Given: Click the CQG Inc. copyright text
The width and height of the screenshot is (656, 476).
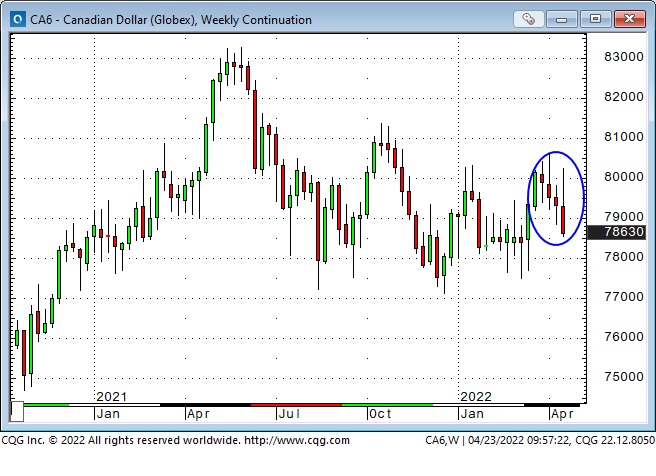Looking at the screenshot, I should (120, 440).
